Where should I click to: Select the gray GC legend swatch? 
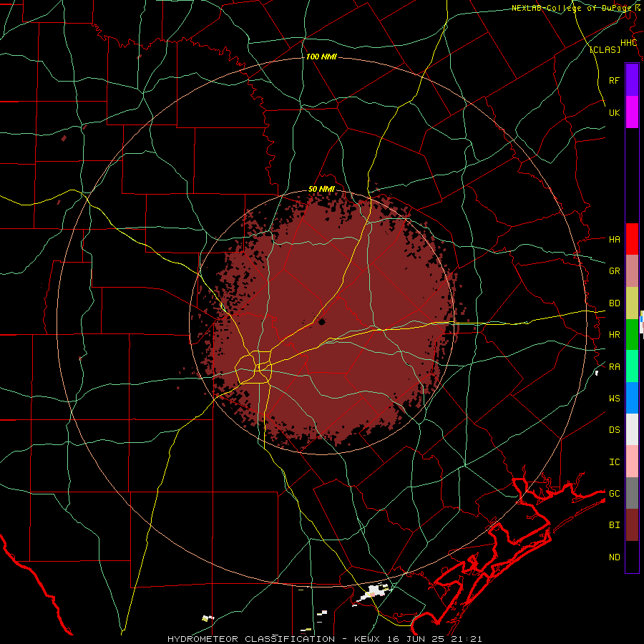pos(632,493)
